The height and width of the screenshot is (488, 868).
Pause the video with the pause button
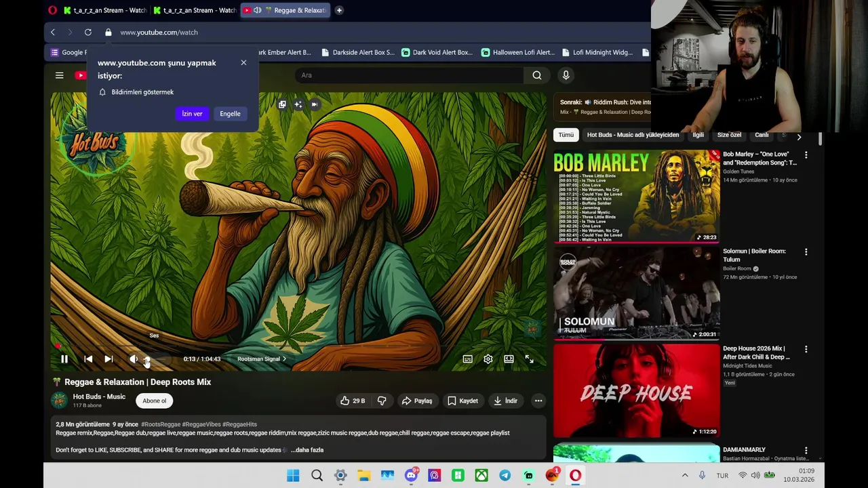[64, 359]
